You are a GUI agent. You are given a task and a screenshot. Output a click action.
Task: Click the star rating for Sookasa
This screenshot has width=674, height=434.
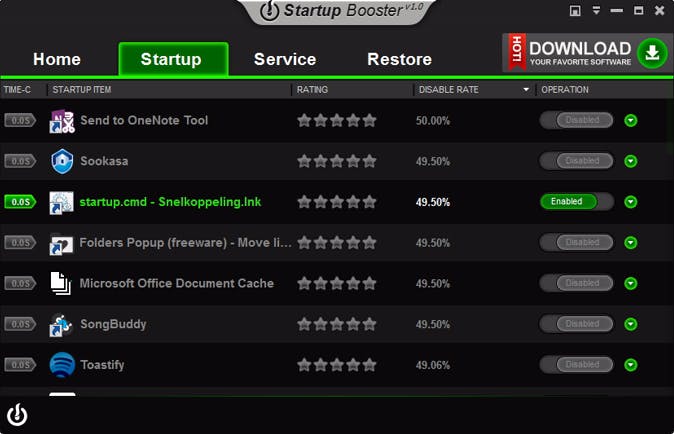point(337,162)
